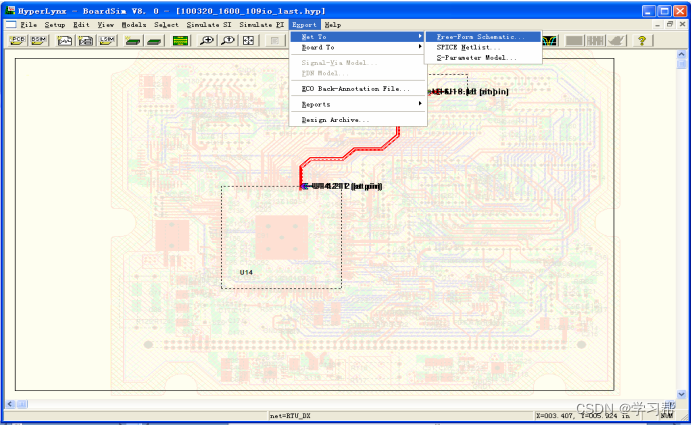Click the horizontal scrollbar left arrow

[x=11, y=404]
